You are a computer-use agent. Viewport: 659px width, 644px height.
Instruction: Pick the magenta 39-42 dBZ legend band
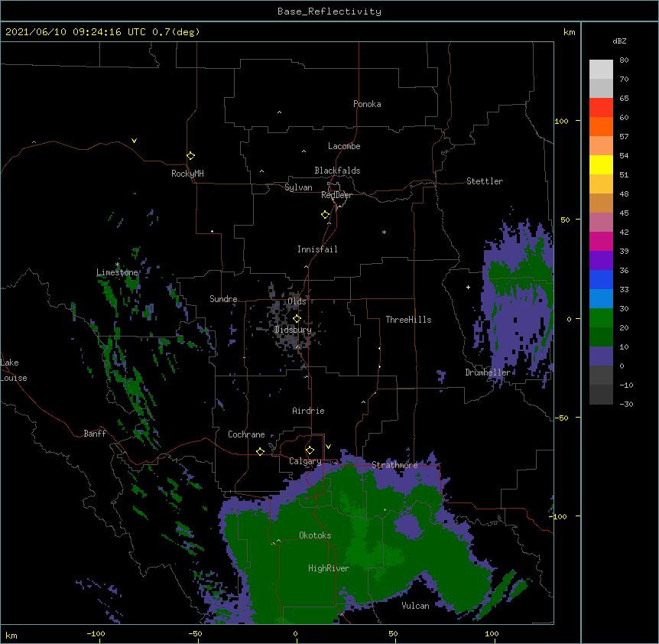coord(601,241)
